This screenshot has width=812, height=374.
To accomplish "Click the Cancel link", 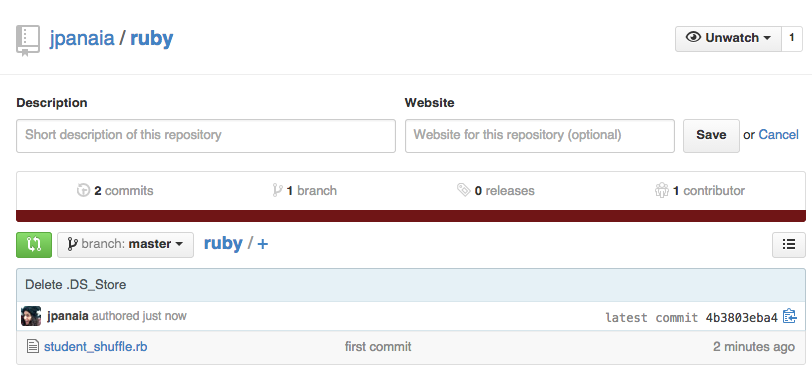I will [778, 135].
